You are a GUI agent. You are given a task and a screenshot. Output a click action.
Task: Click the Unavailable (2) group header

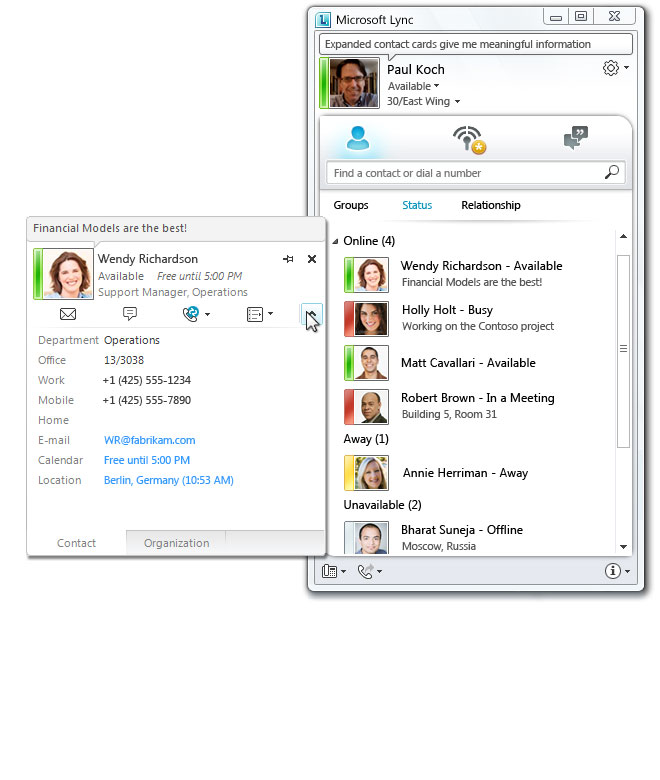pos(382,505)
